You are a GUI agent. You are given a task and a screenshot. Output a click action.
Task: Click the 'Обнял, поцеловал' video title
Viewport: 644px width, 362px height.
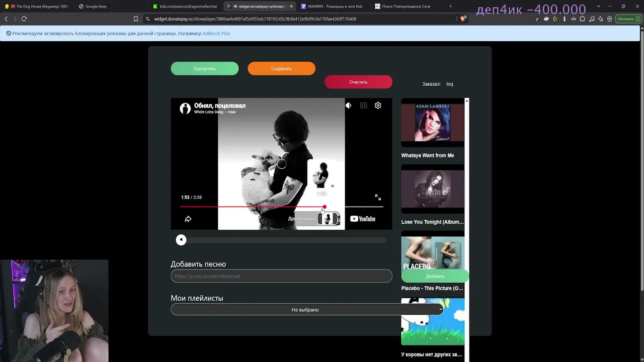point(220,106)
